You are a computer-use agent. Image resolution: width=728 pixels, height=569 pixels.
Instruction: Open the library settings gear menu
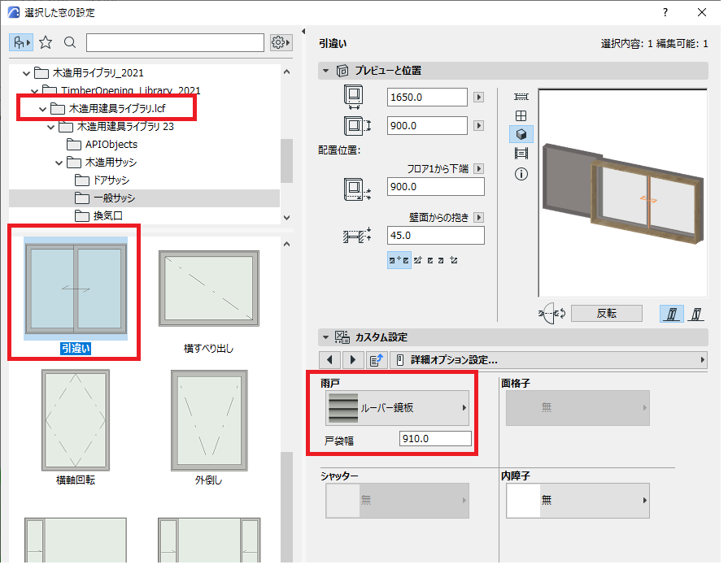point(281,43)
